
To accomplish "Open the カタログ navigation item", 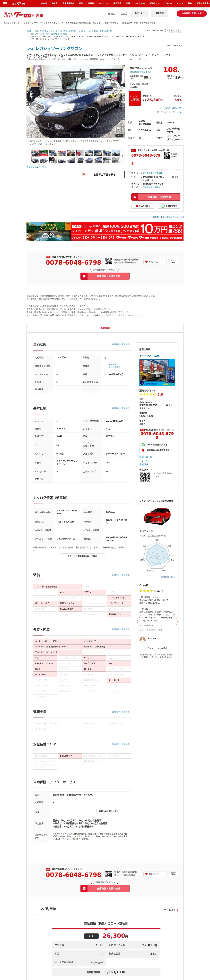I will (168, 3).
